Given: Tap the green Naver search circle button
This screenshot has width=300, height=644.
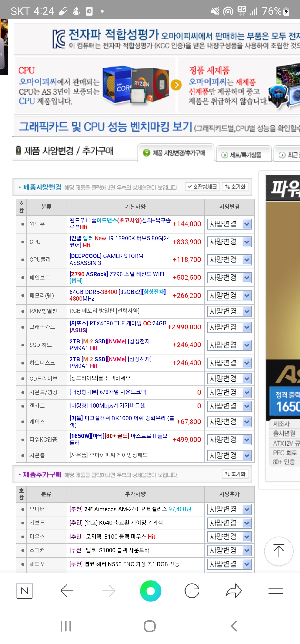Looking at the screenshot, I should (x=151, y=591).
